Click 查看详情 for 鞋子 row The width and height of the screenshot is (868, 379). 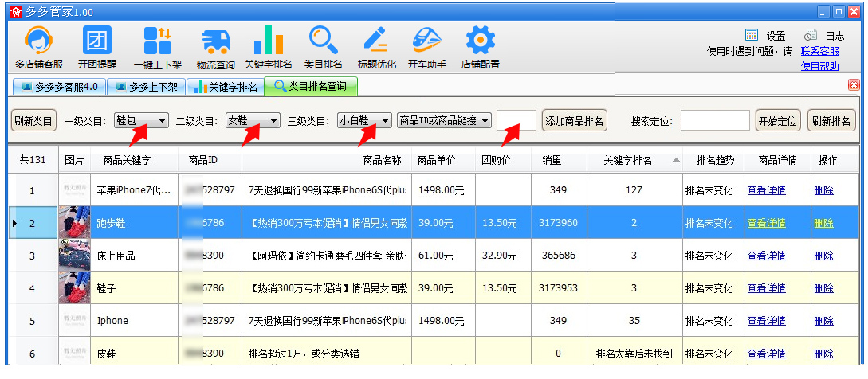[x=767, y=288]
